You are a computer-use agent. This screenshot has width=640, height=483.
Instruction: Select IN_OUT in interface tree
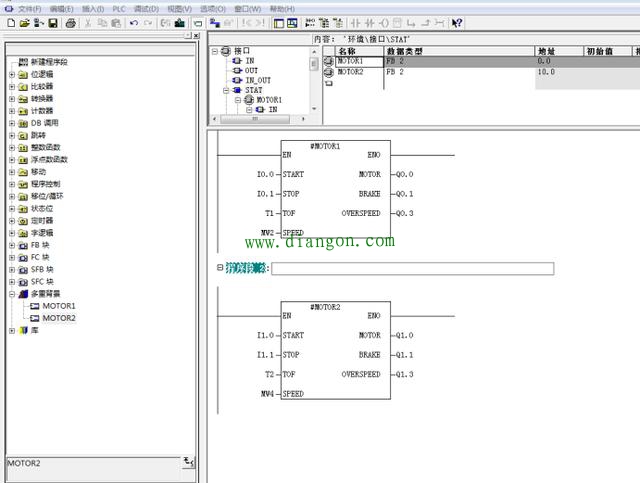click(x=258, y=80)
